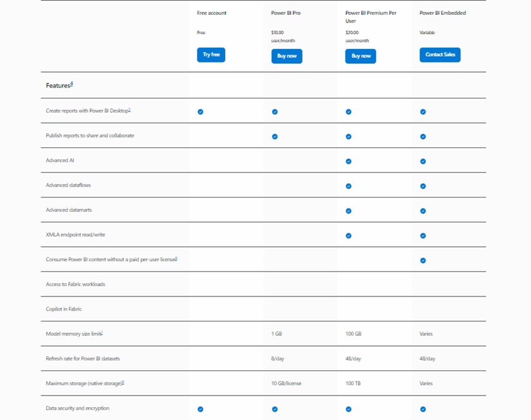This screenshot has height=420, width=531.
Task: Click Free account checkmark for Data security
Action: pyautogui.click(x=200, y=409)
